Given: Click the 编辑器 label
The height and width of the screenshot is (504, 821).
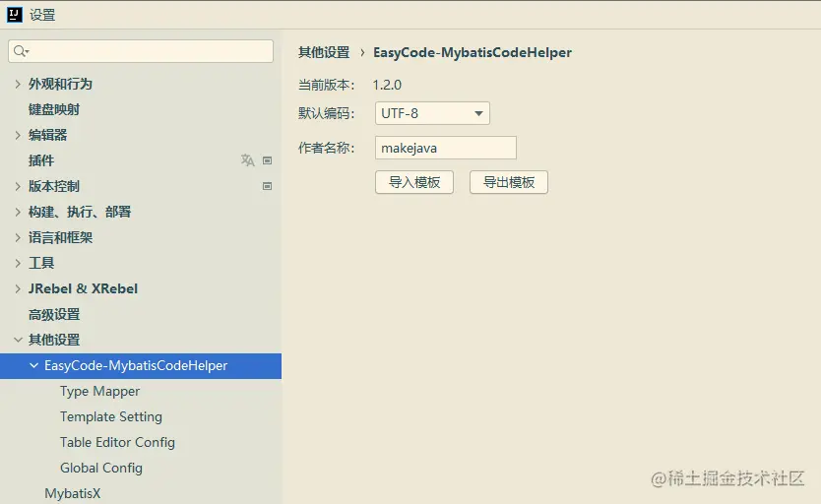Looking at the screenshot, I should tap(47, 135).
